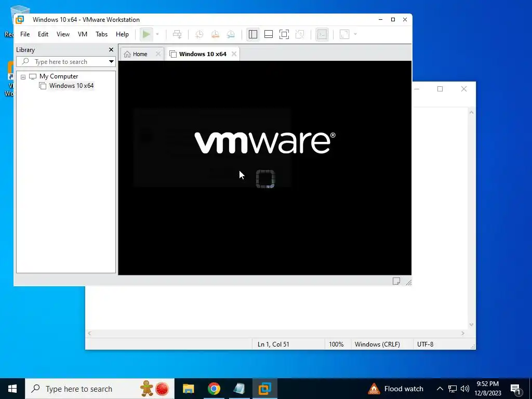Image resolution: width=532 pixels, height=399 pixels.
Task: Click the gingerbread search highlight icon
Action: pos(147,389)
